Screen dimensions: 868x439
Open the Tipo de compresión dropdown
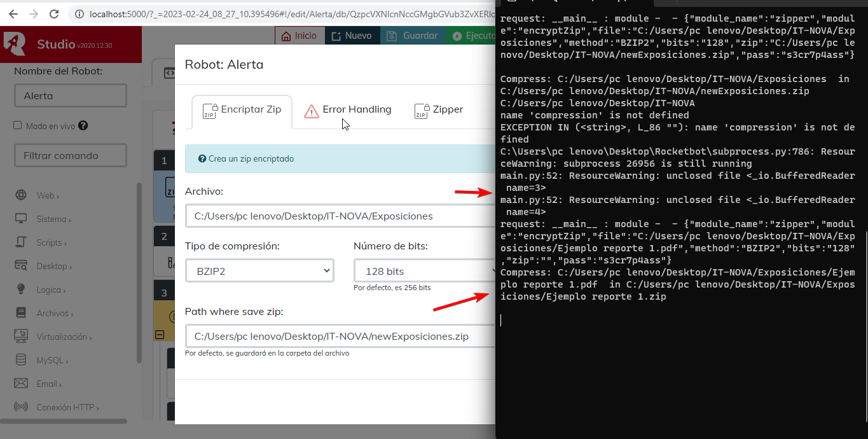pos(259,271)
